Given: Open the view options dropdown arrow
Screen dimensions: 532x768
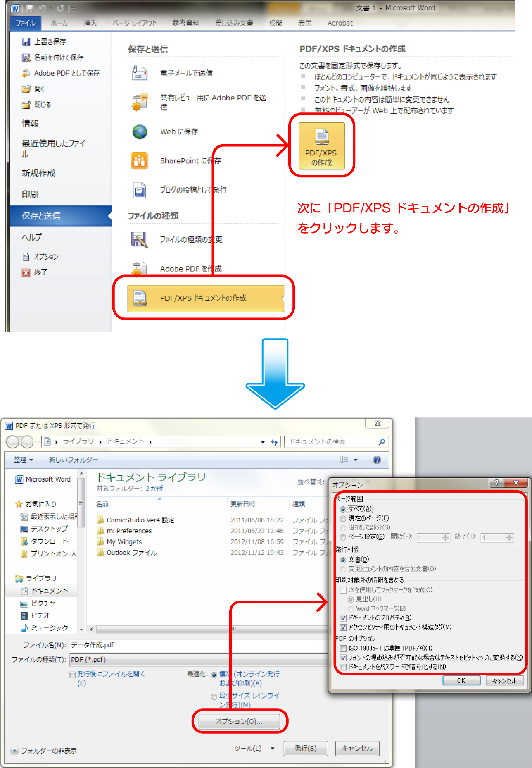Looking at the screenshot, I should click(x=356, y=460).
